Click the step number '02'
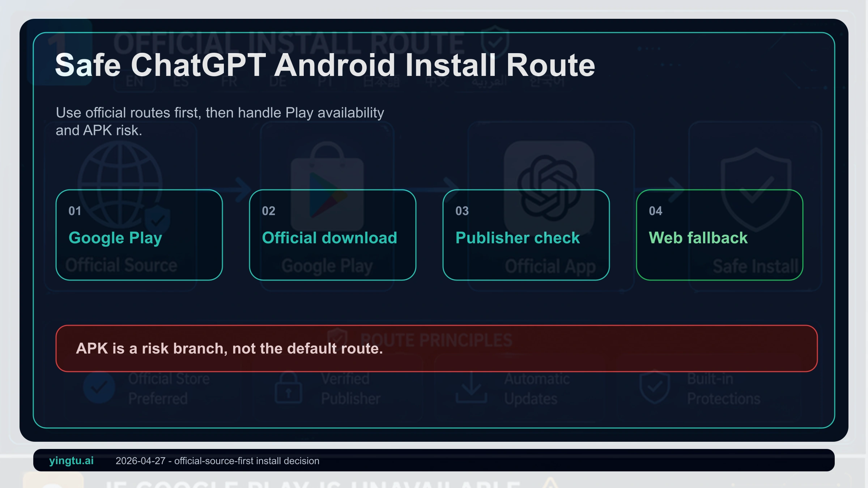This screenshot has height=488, width=868. (x=269, y=211)
